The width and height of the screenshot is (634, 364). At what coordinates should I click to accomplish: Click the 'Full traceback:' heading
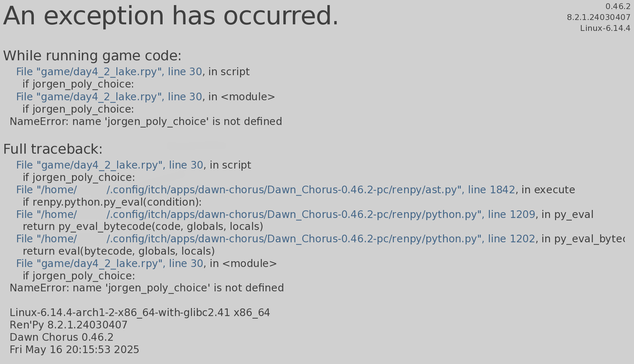pyautogui.click(x=53, y=149)
